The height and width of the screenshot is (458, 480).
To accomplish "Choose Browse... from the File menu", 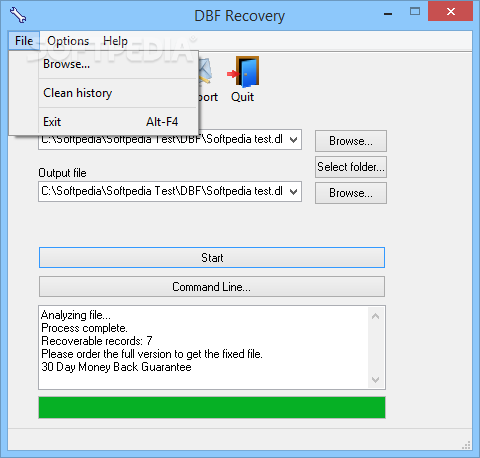I will (103, 64).
